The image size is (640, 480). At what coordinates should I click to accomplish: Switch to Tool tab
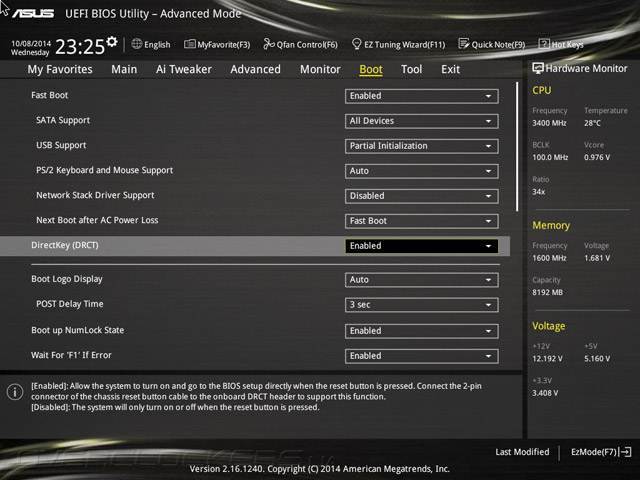pos(411,69)
